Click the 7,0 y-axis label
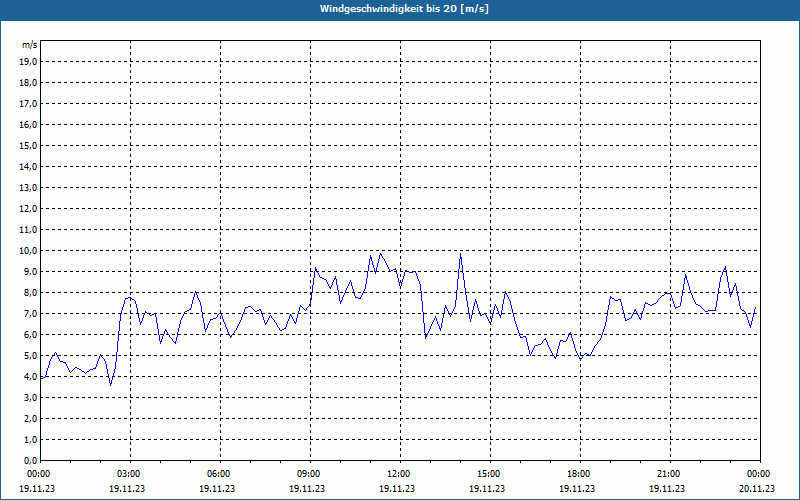800x500 pixels. [x=31, y=314]
